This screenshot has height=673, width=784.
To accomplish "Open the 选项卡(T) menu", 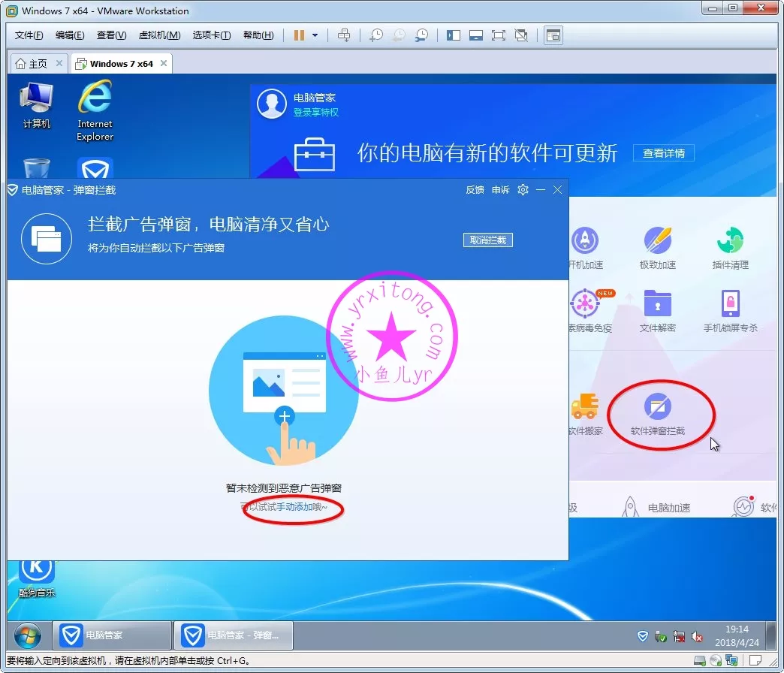I will pos(211,35).
